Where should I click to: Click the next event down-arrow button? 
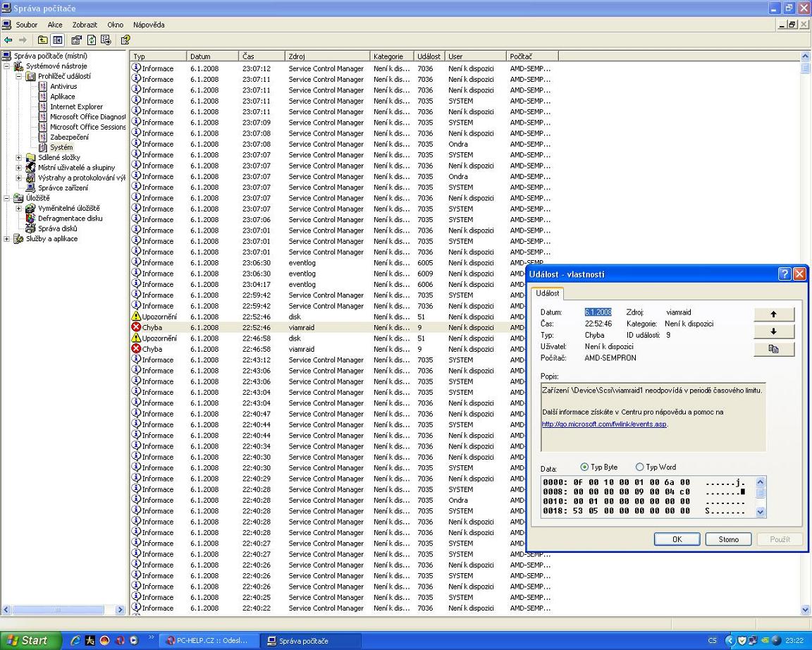click(773, 331)
